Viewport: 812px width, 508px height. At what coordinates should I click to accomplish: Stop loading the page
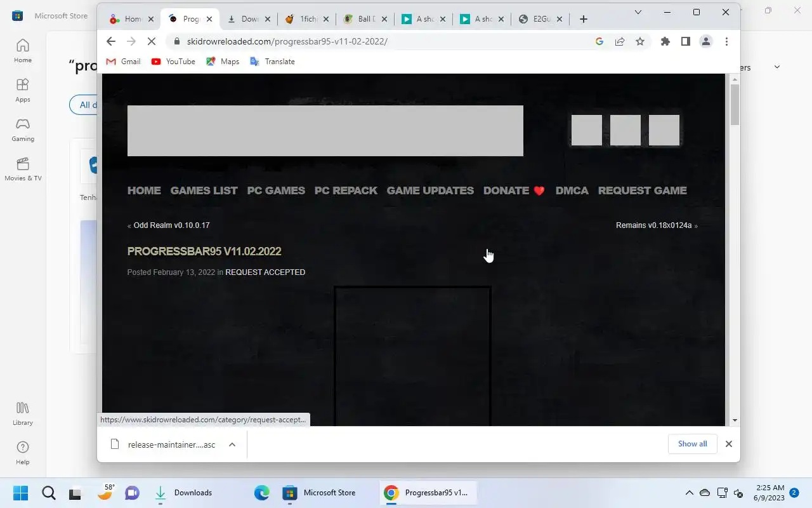click(151, 41)
